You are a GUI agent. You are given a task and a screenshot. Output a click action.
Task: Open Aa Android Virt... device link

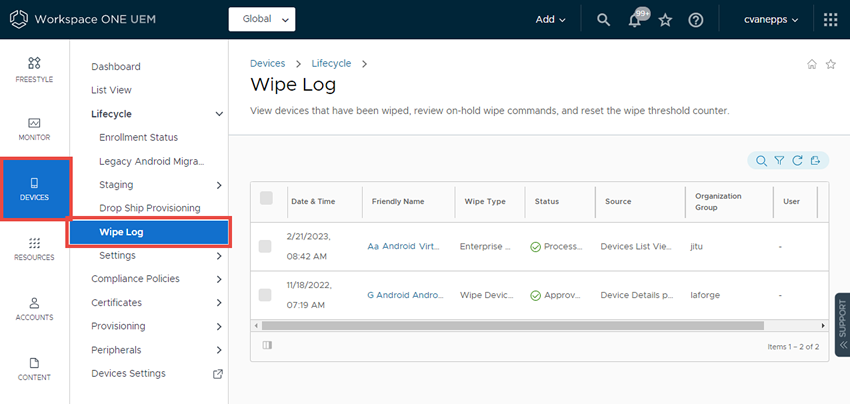point(405,246)
